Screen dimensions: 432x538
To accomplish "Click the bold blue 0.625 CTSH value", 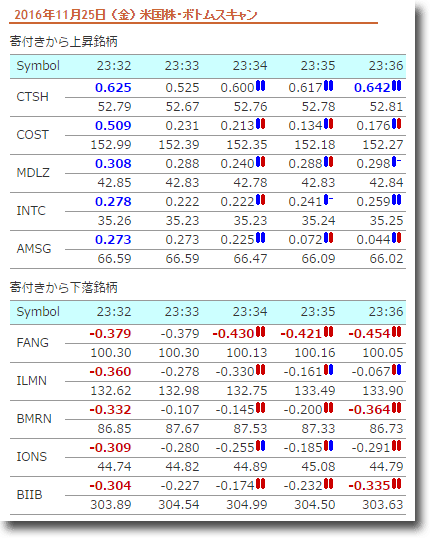I will pyautogui.click(x=113, y=88).
